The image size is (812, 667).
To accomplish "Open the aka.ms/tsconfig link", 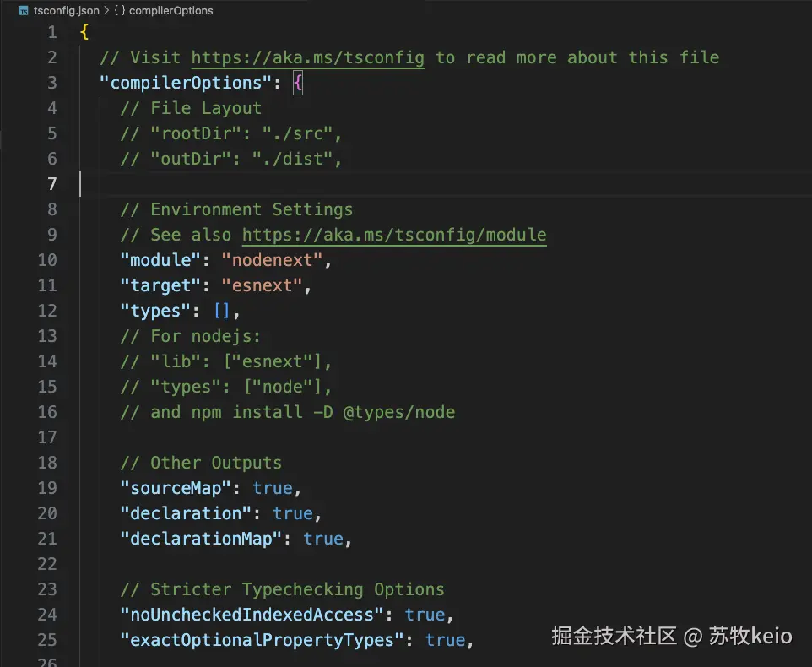I will tap(308, 57).
